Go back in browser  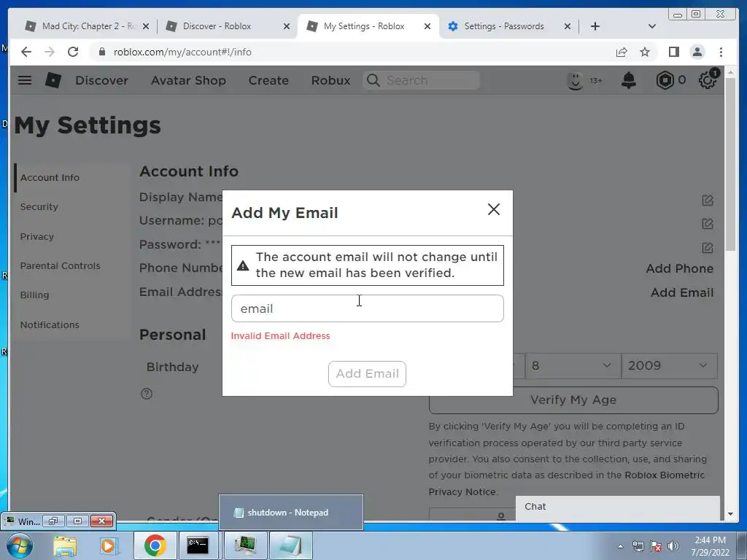(26, 52)
